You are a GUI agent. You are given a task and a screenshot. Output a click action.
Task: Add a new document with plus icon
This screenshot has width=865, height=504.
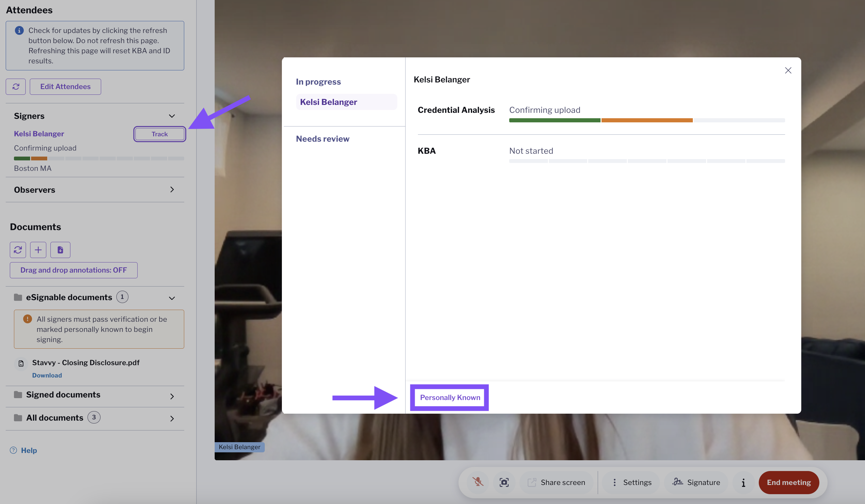pyautogui.click(x=38, y=250)
